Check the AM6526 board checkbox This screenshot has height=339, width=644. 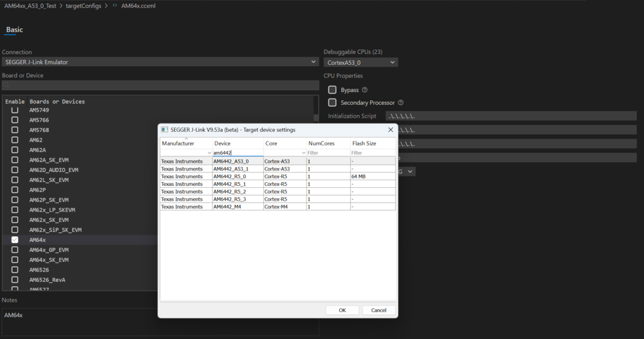(x=15, y=270)
